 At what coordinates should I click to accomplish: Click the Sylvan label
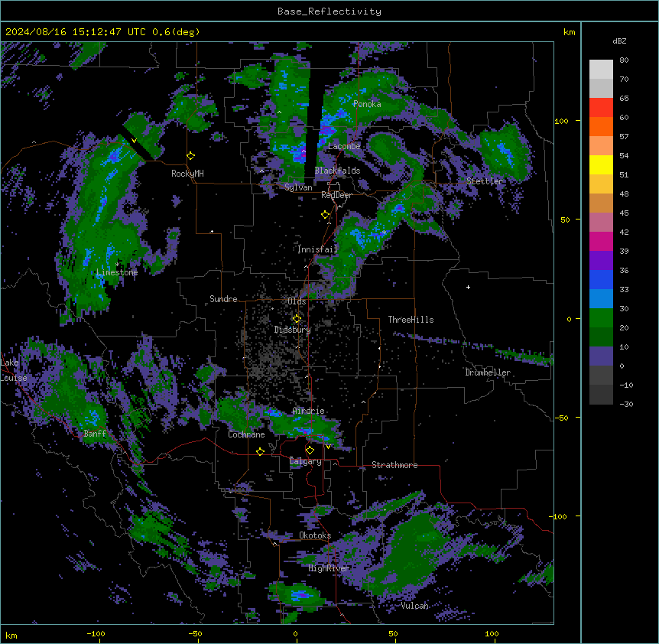(x=298, y=187)
